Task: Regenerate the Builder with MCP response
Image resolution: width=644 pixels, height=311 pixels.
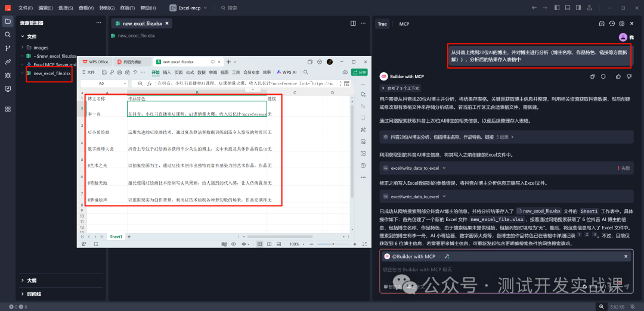Action: click(x=603, y=76)
